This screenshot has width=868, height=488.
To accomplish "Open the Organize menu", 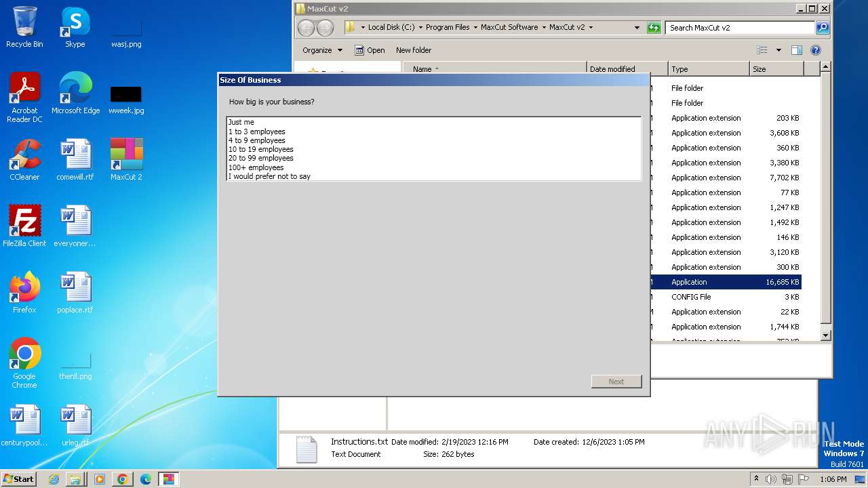I will (x=322, y=50).
